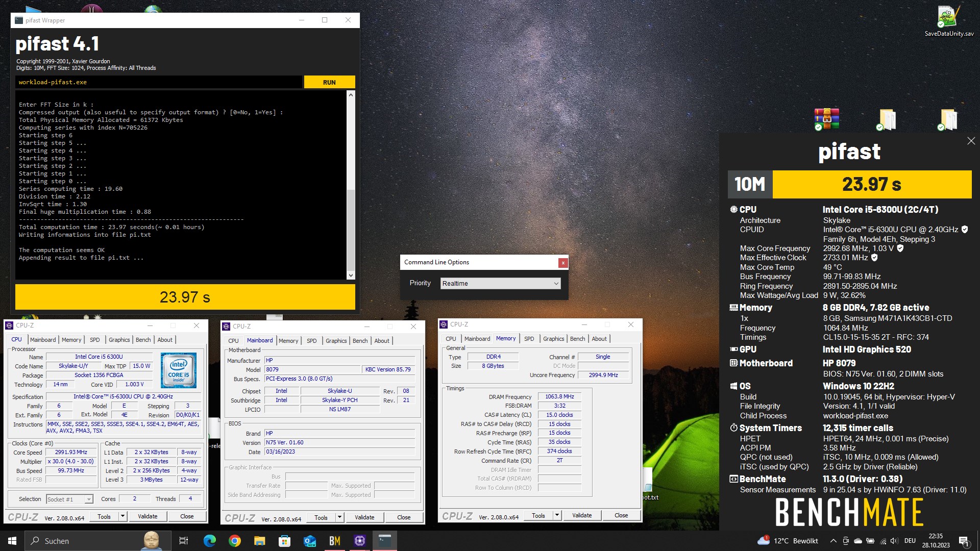The image size is (980, 551).
Task: Click Close button in left CPU-Z window
Action: coord(187,517)
